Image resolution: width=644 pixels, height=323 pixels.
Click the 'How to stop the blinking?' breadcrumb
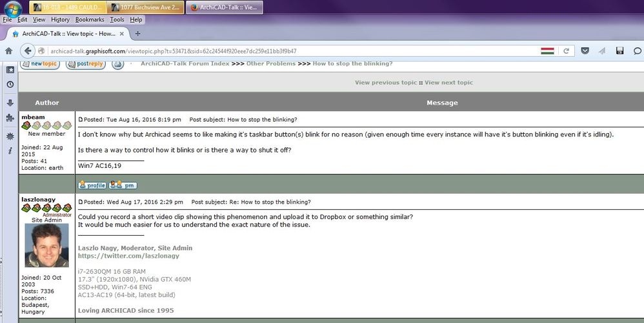[353, 63]
